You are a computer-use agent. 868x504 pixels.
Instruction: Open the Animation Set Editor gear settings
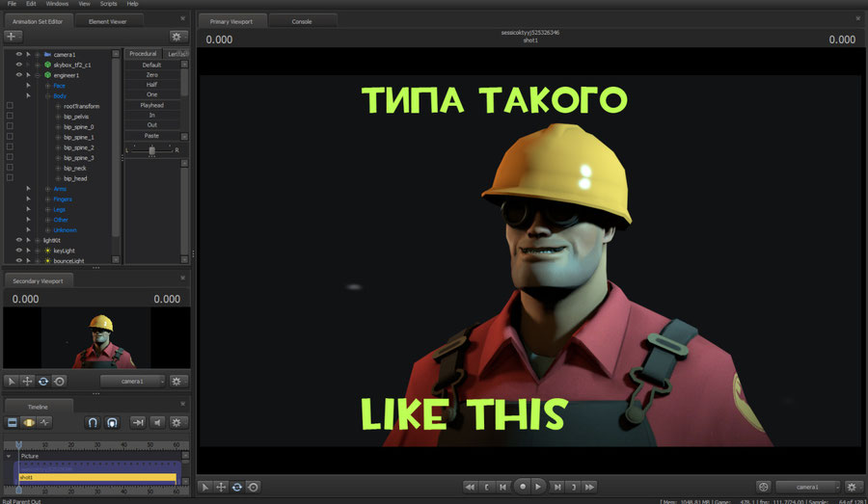(x=177, y=36)
